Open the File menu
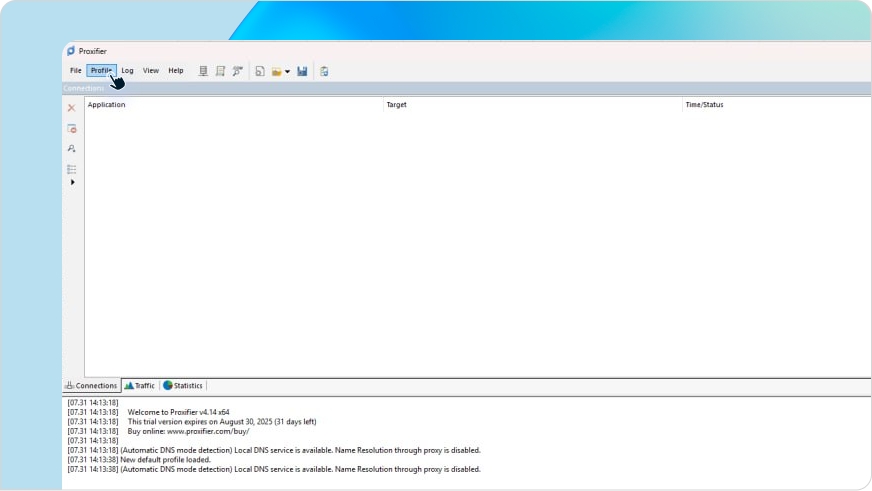Viewport: 872px width, 491px height. [x=76, y=71]
